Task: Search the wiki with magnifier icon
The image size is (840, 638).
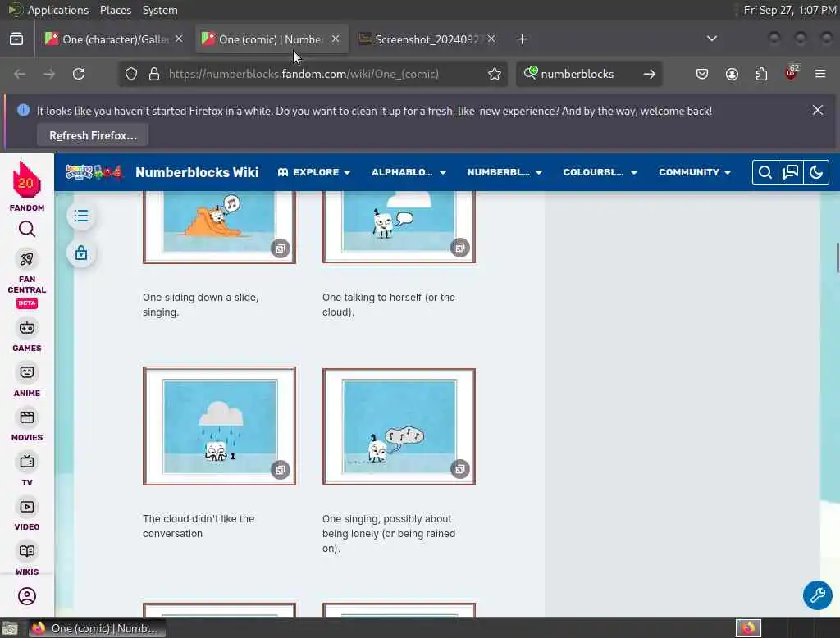Action: tap(765, 172)
